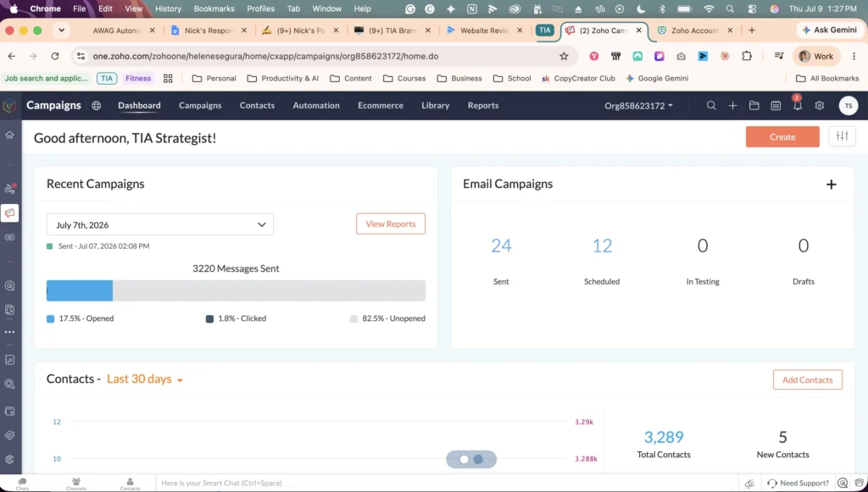Click Need Support headset link
The height and width of the screenshot is (492, 868).
(798, 484)
